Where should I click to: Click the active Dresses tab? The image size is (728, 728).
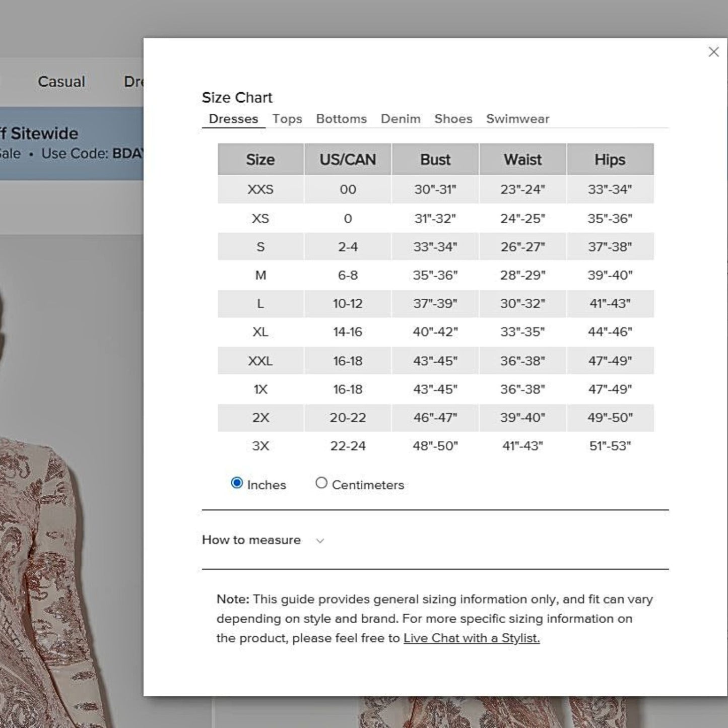(233, 119)
